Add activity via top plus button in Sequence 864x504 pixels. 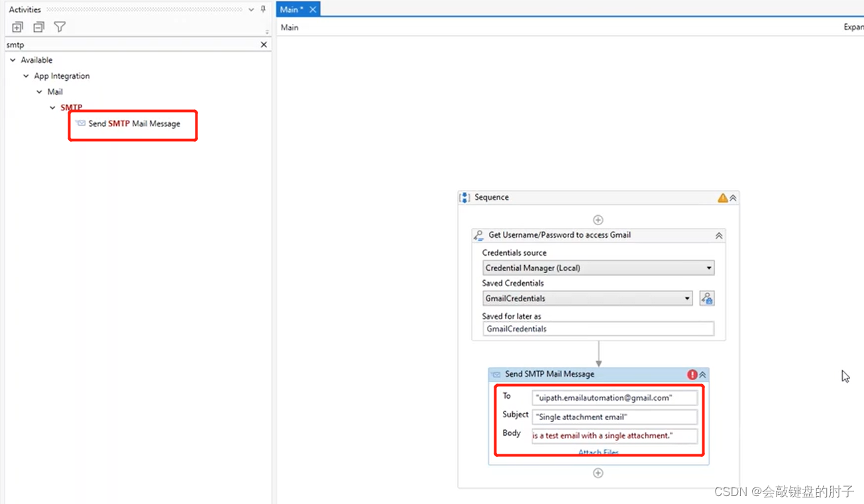pos(598,220)
